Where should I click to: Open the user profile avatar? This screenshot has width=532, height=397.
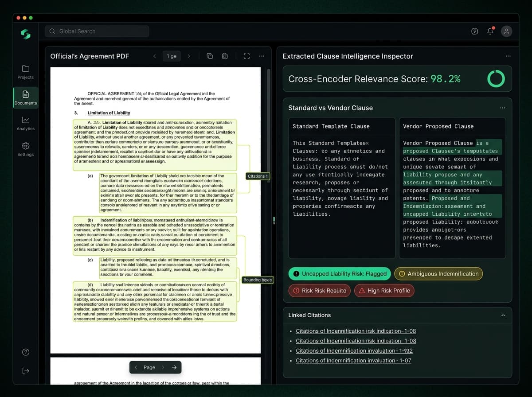point(506,31)
